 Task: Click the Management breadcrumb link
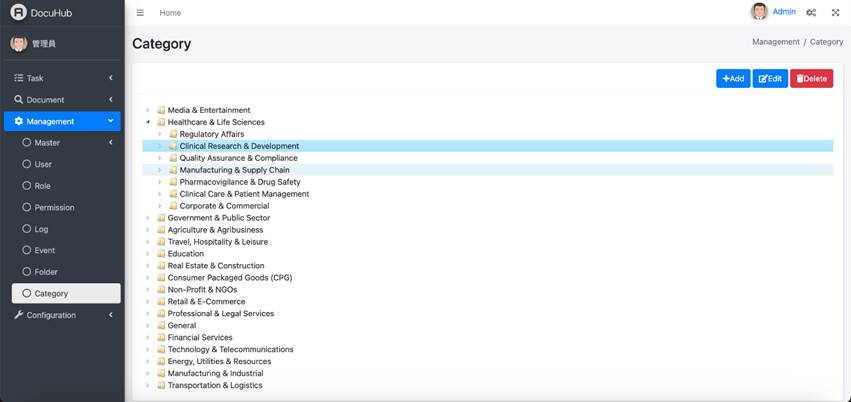(776, 42)
